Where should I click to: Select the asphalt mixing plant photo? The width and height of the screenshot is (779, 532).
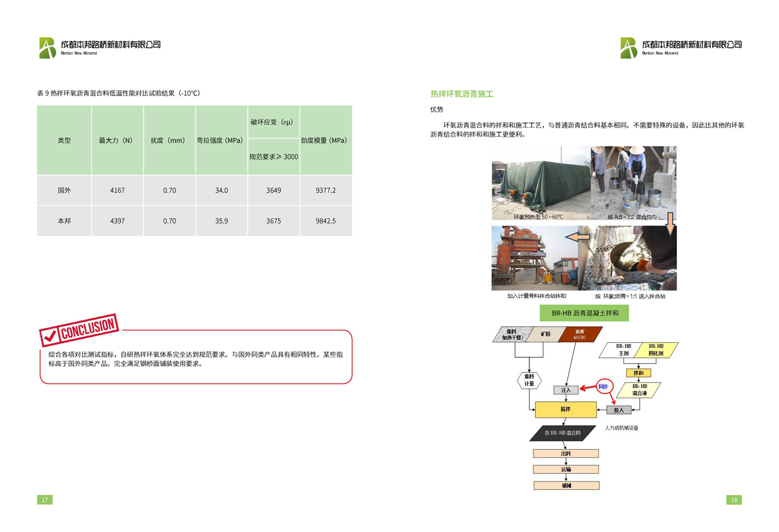pyautogui.click(x=534, y=258)
